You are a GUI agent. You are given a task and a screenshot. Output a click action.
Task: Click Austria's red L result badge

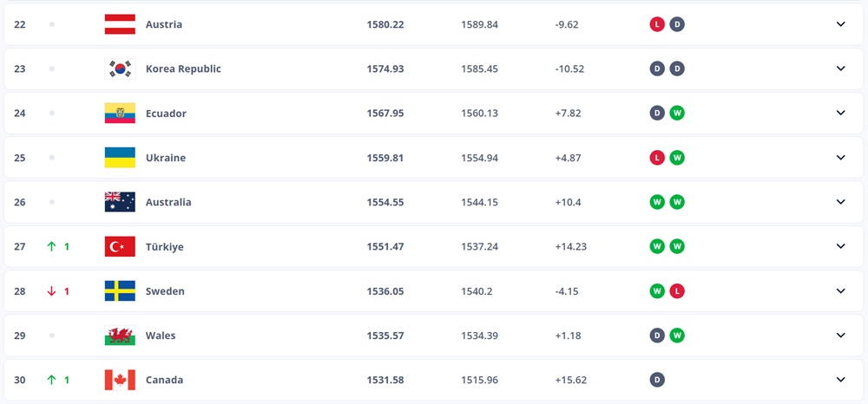(657, 24)
